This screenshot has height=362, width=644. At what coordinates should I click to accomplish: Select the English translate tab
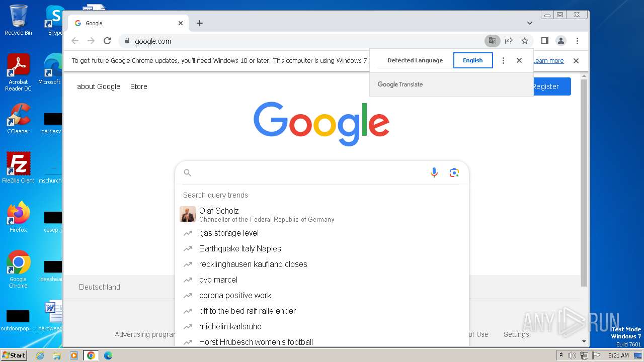pyautogui.click(x=473, y=60)
